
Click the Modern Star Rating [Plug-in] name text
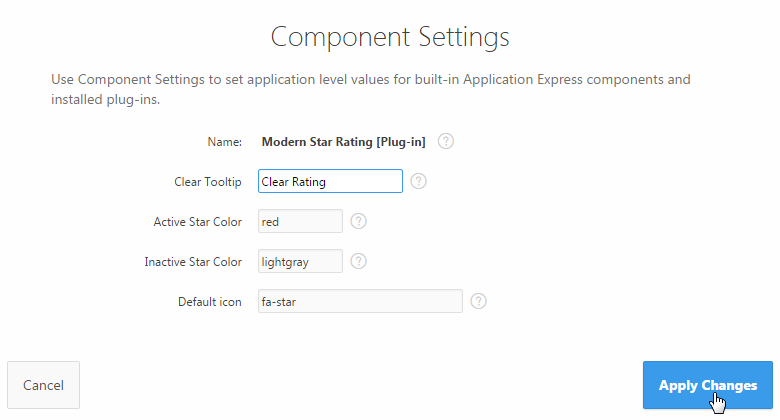click(343, 142)
